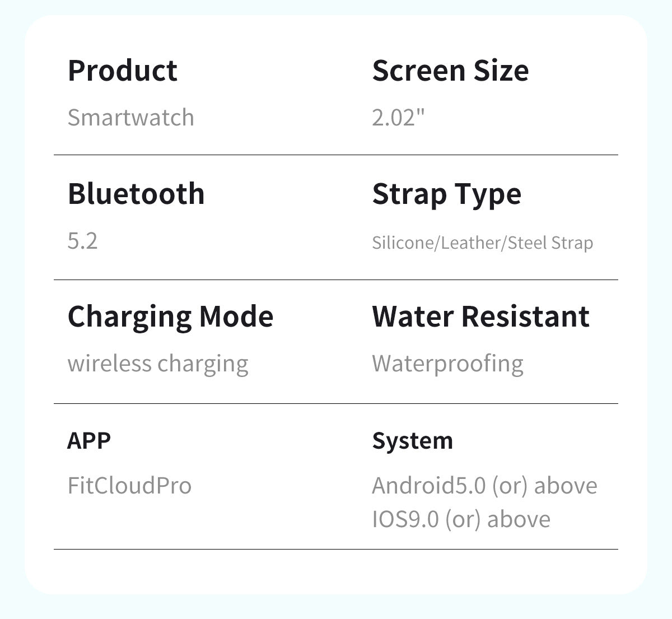Select the wireless charging value
The height and width of the screenshot is (619, 672).
157,364
